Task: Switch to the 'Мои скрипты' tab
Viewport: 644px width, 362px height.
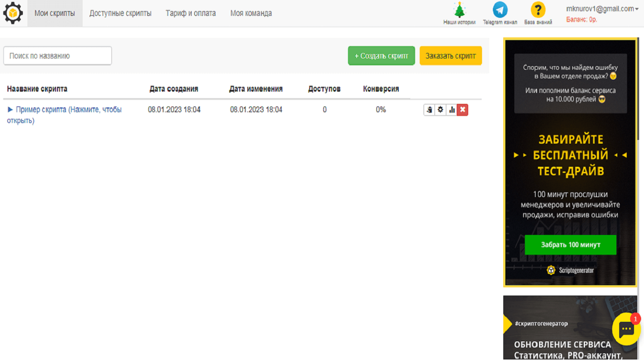Action: (x=54, y=13)
